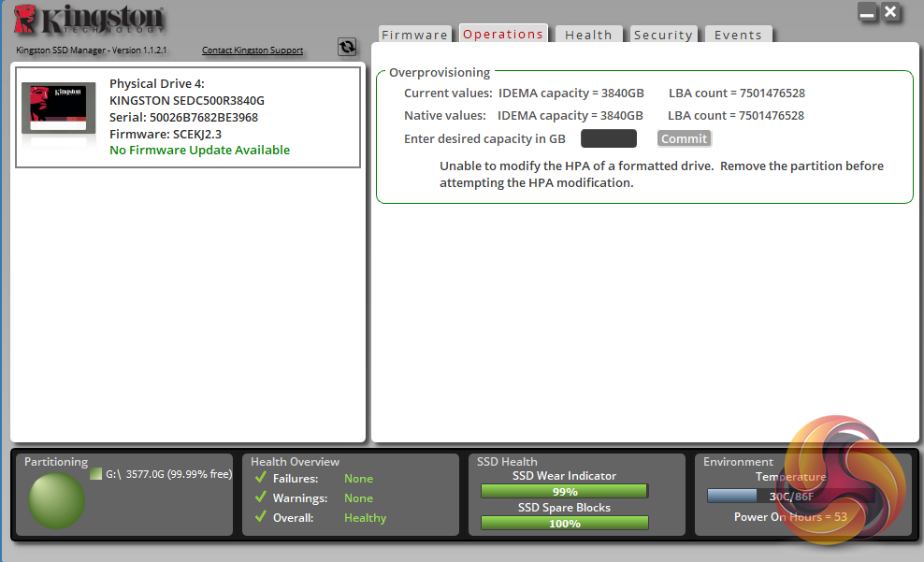924x562 pixels.
Task: Open Contact Kingston Support link
Action: pos(253,50)
